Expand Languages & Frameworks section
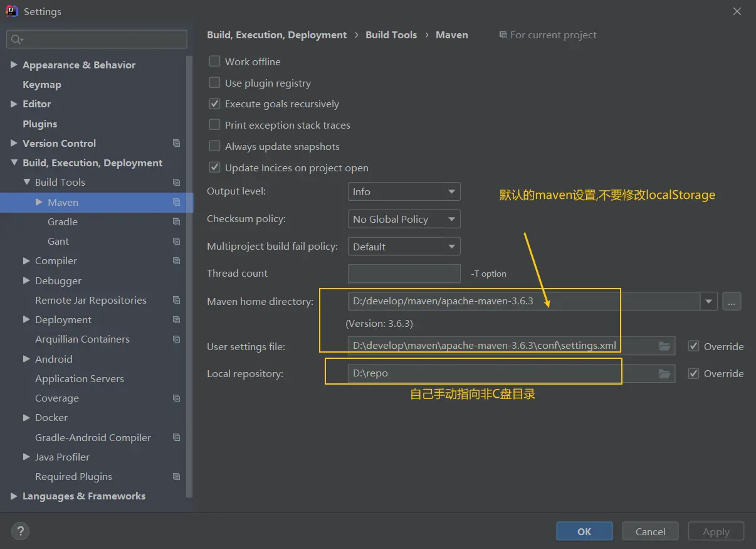The image size is (756, 549). tap(14, 496)
